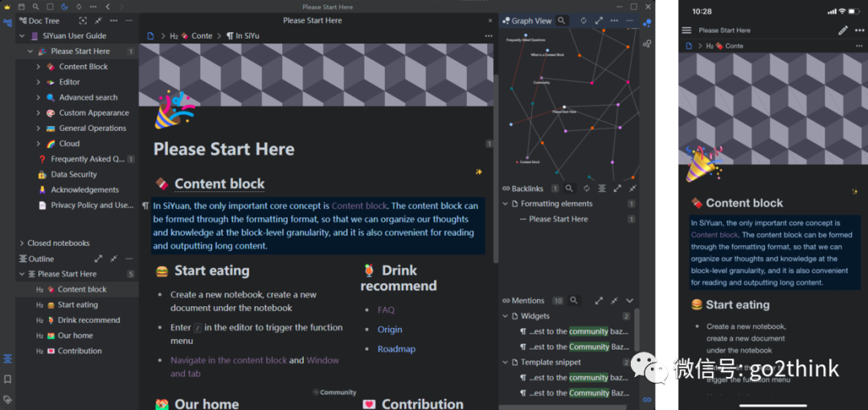This screenshot has width=868, height=410.
Task: Expand the Custom Appearance document node
Action: 39,113
